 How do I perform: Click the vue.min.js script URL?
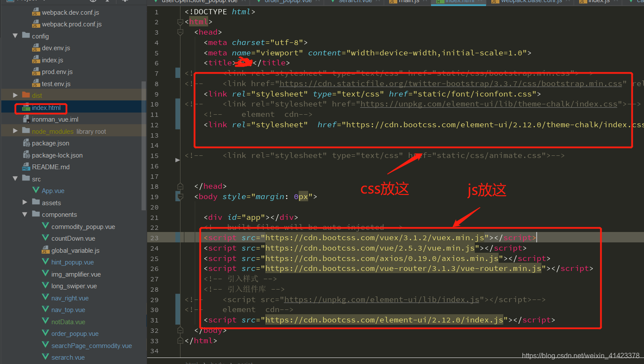click(x=370, y=248)
